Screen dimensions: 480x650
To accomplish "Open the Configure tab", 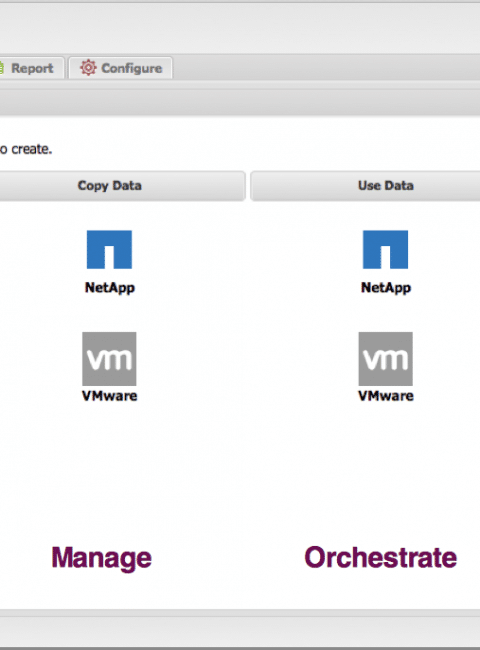I will click(x=120, y=68).
